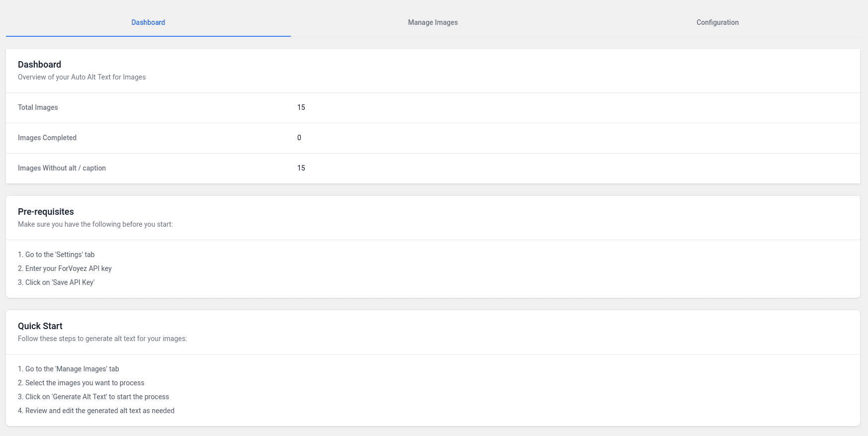Select the Dashboard tab
The width and height of the screenshot is (868, 436).
point(148,22)
